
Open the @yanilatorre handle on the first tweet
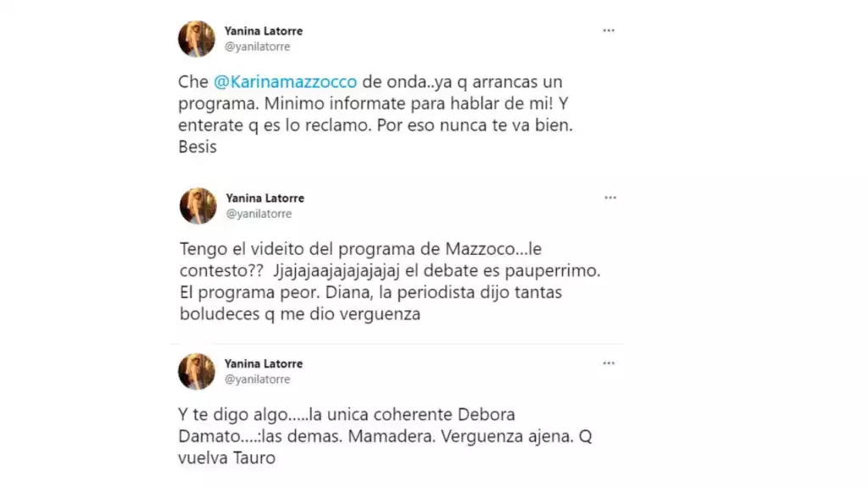pos(258,47)
